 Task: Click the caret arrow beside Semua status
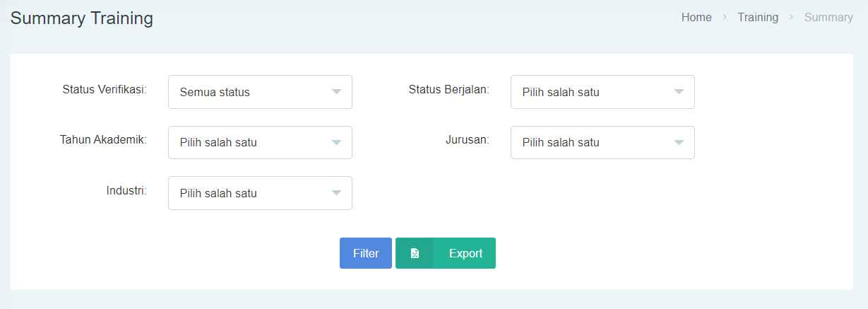pos(336,92)
